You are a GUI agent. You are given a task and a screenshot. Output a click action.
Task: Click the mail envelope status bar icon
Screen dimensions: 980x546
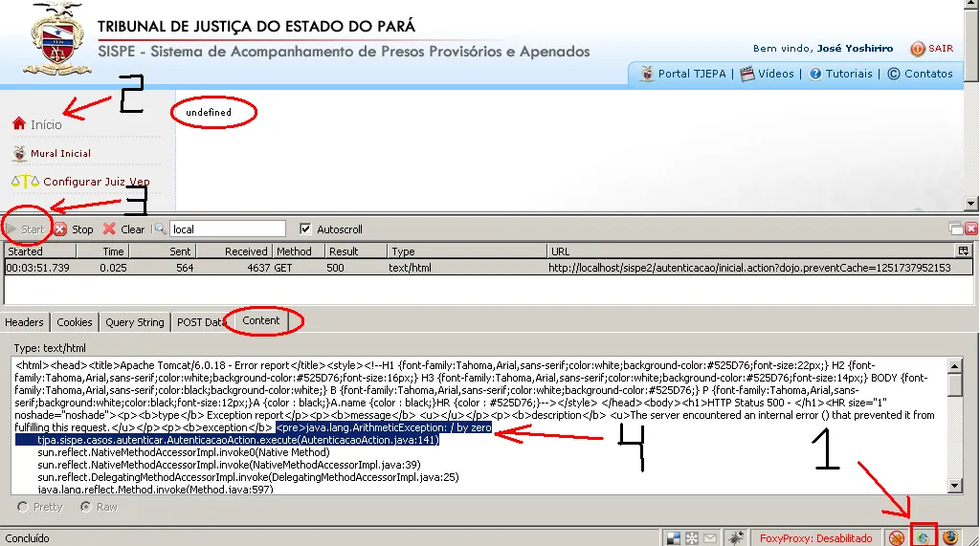pos(710,538)
